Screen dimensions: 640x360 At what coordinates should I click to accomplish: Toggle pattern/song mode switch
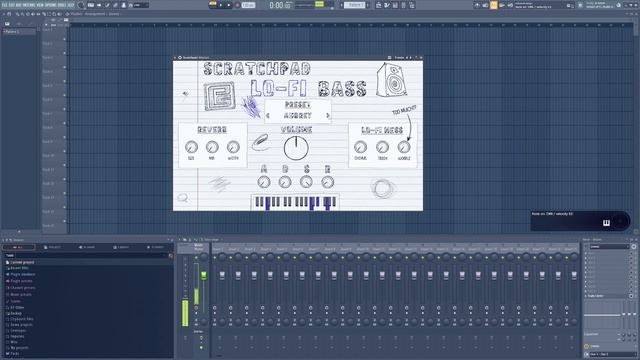tap(213, 5)
